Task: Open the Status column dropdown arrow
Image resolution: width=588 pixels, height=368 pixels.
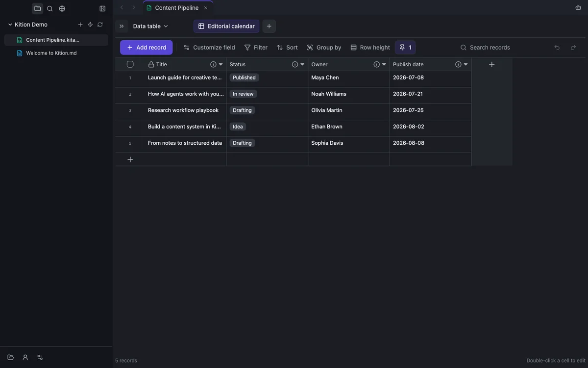Action: coord(302,64)
